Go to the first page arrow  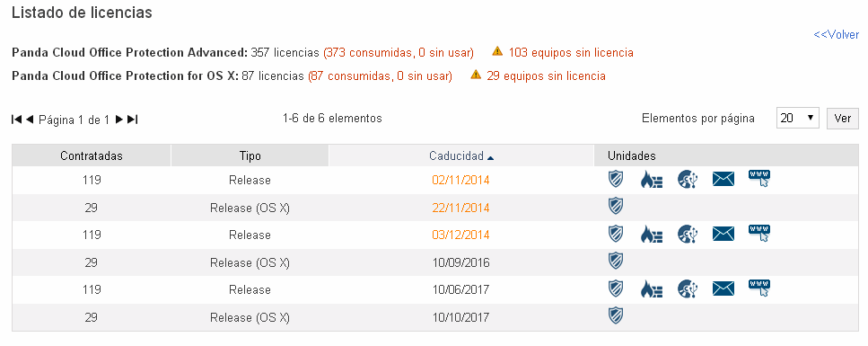[x=17, y=119]
